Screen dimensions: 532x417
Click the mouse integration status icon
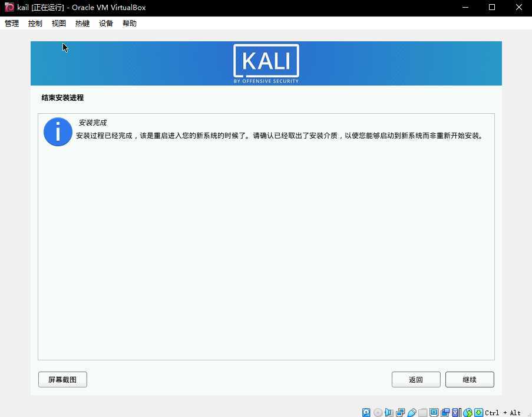tap(468, 412)
